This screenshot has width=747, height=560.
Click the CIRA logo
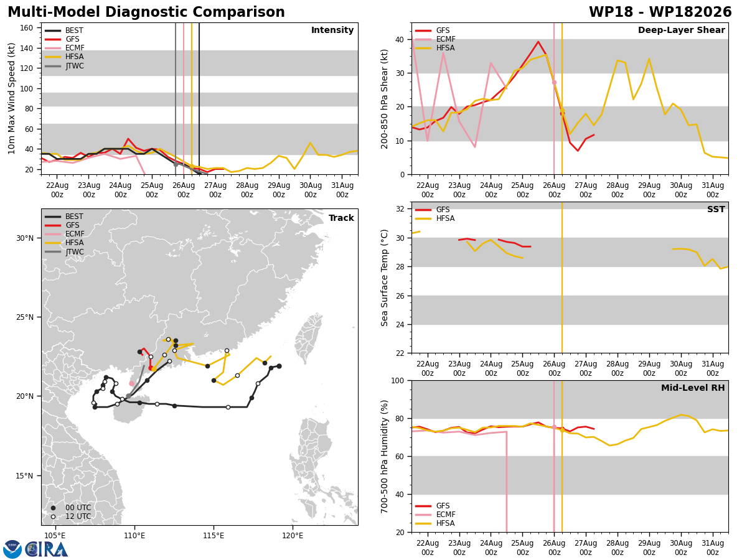pos(47,549)
